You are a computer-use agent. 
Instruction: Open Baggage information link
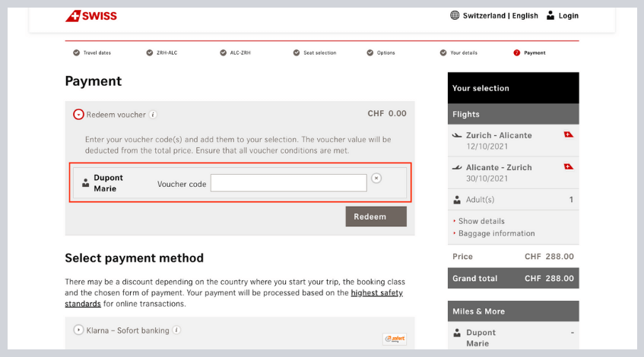(496, 233)
